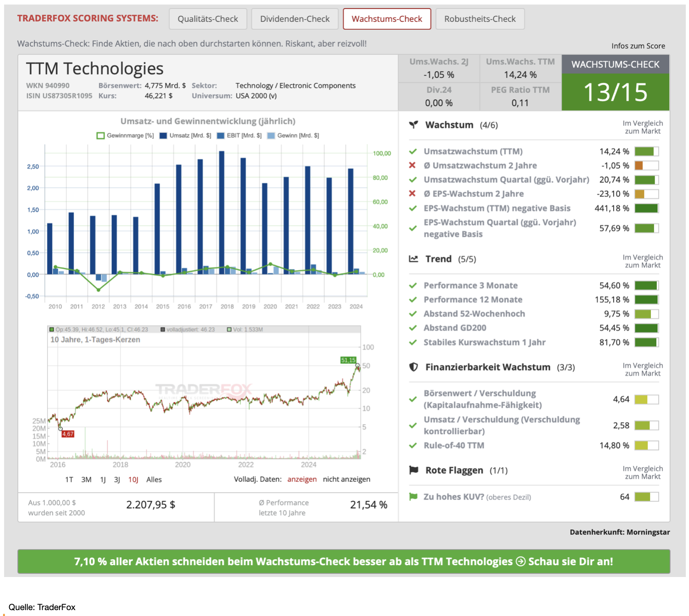Click the Div.24 0,00 % tile

click(439, 97)
